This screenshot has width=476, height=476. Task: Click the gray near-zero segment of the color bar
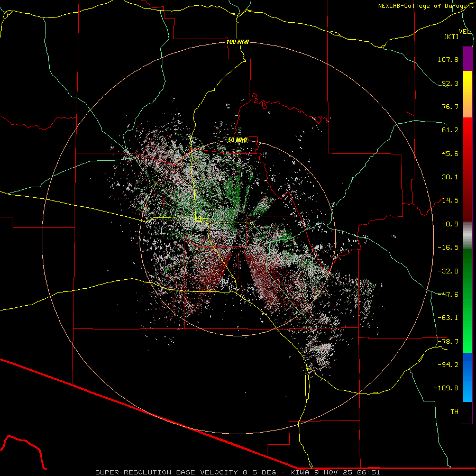tap(467, 235)
